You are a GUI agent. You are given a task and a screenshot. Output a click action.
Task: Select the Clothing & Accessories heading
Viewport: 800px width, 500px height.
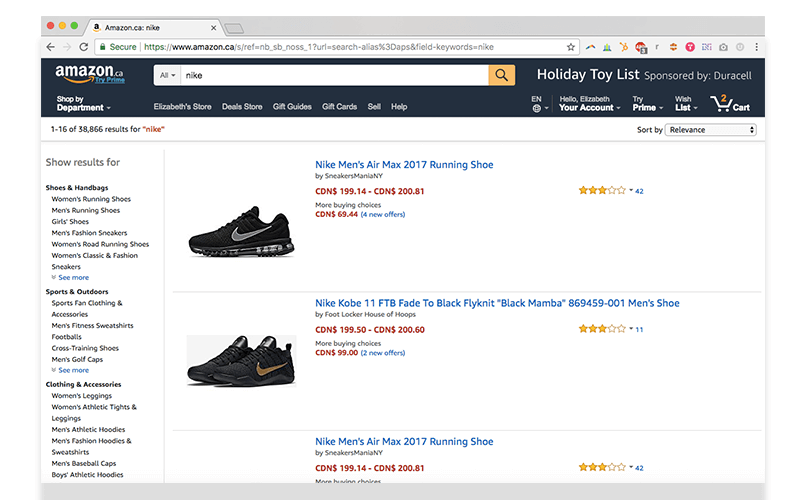pos(84,384)
